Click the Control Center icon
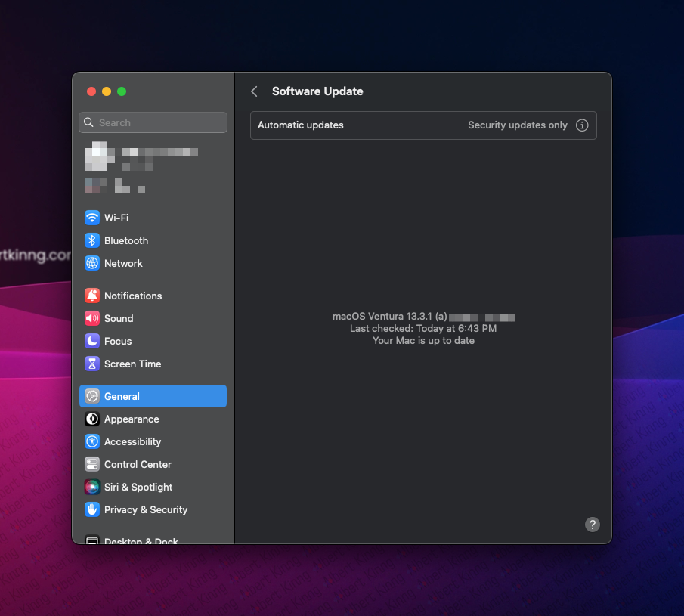The width and height of the screenshot is (684, 616). pyautogui.click(x=92, y=464)
